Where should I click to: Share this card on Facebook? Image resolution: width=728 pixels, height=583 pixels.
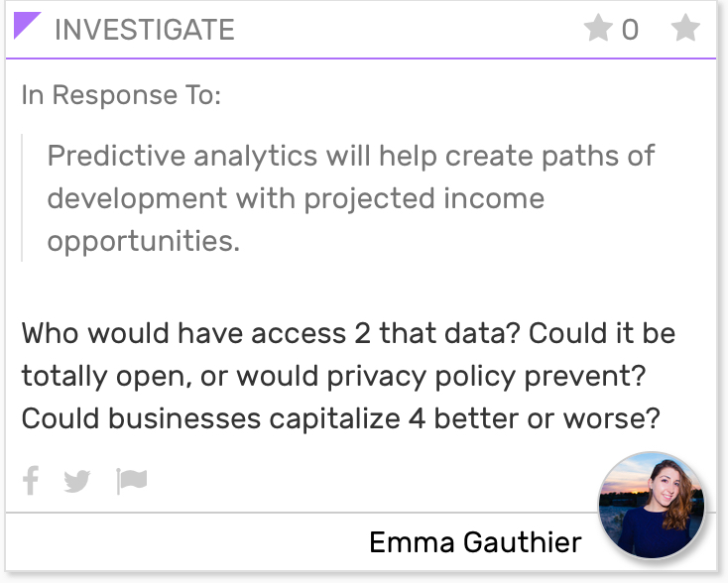tap(31, 481)
